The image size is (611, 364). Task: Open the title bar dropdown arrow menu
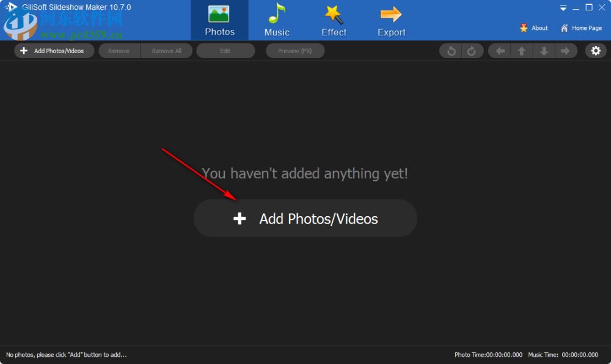[x=563, y=7]
